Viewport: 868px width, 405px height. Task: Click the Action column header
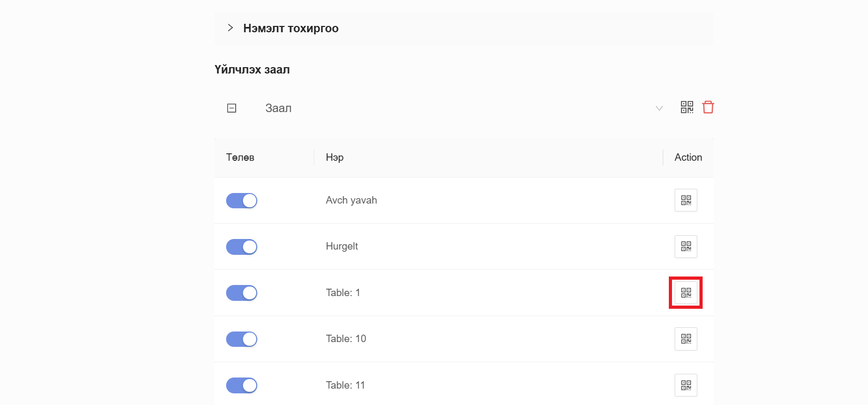688,158
